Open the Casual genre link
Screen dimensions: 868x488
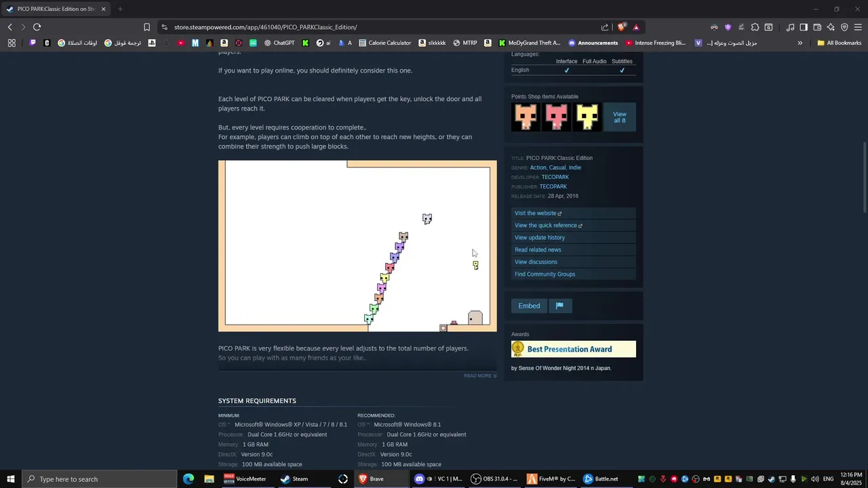[x=557, y=167]
